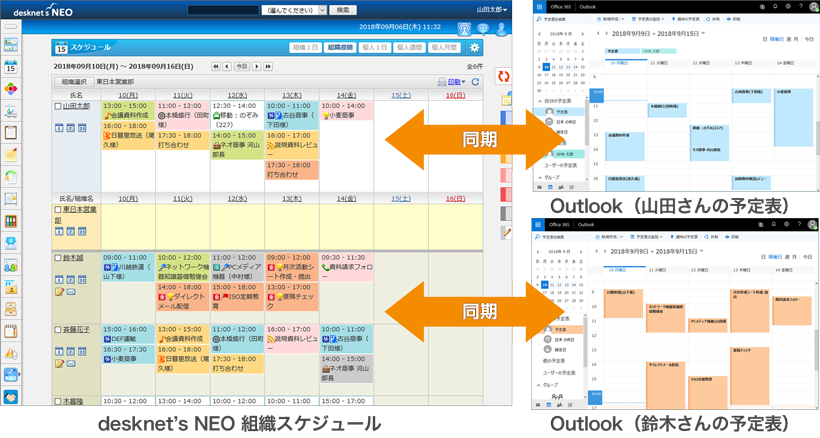The width and height of the screenshot is (820, 438).
Task: Tick the 山田太郎 checkbox
Action: point(58,106)
